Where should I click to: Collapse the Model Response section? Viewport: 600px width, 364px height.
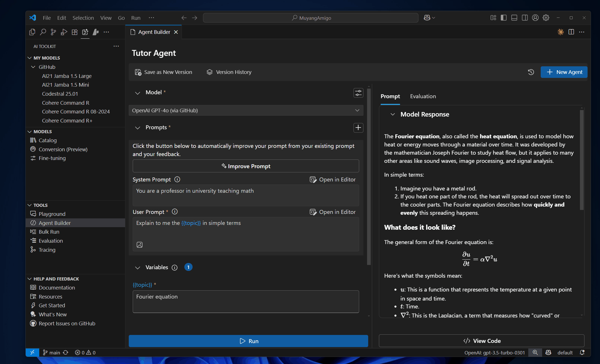coord(392,114)
